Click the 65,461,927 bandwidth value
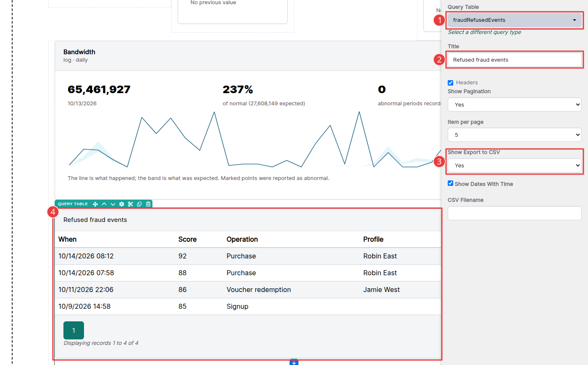The height and width of the screenshot is (365, 588). click(99, 89)
